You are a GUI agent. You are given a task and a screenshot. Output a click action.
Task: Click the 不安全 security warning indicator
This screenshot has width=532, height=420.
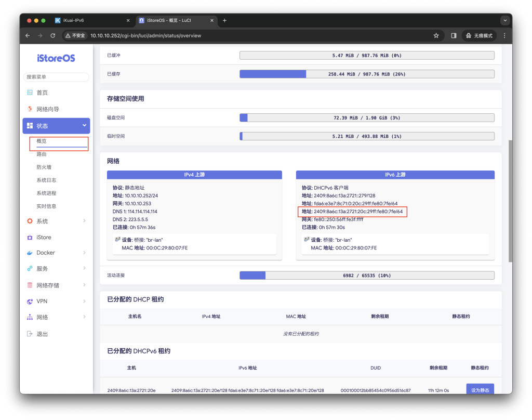[x=75, y=36]
